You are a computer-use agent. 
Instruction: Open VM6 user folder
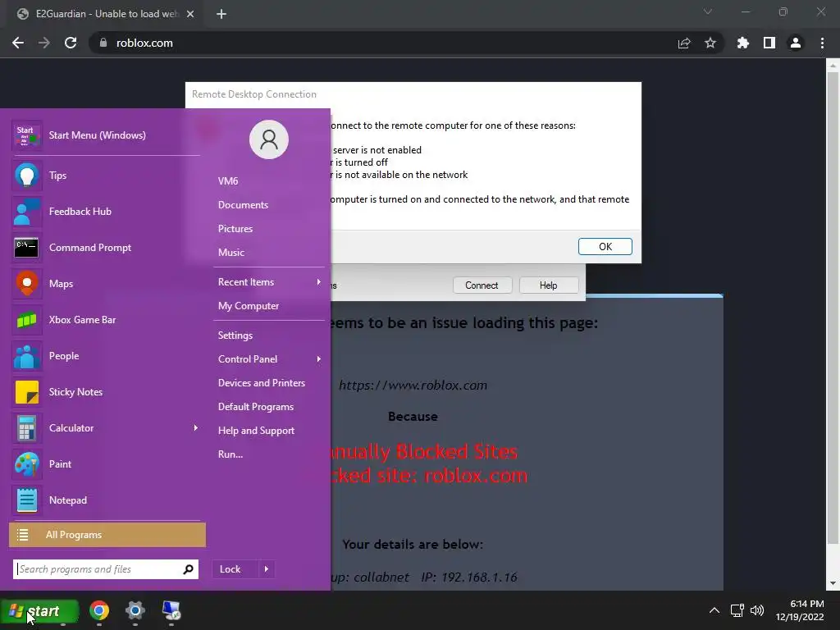[228, 181]
